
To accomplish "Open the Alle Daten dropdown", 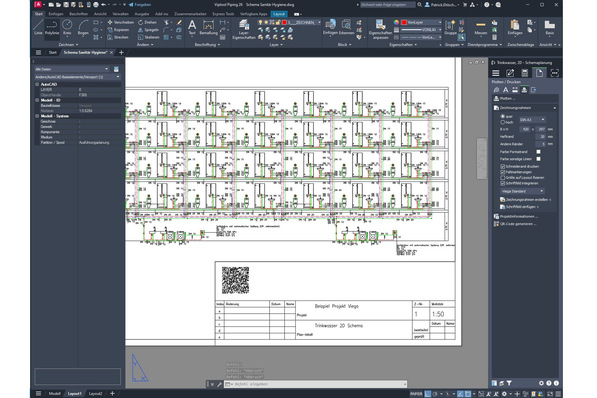I will point(72,69).
